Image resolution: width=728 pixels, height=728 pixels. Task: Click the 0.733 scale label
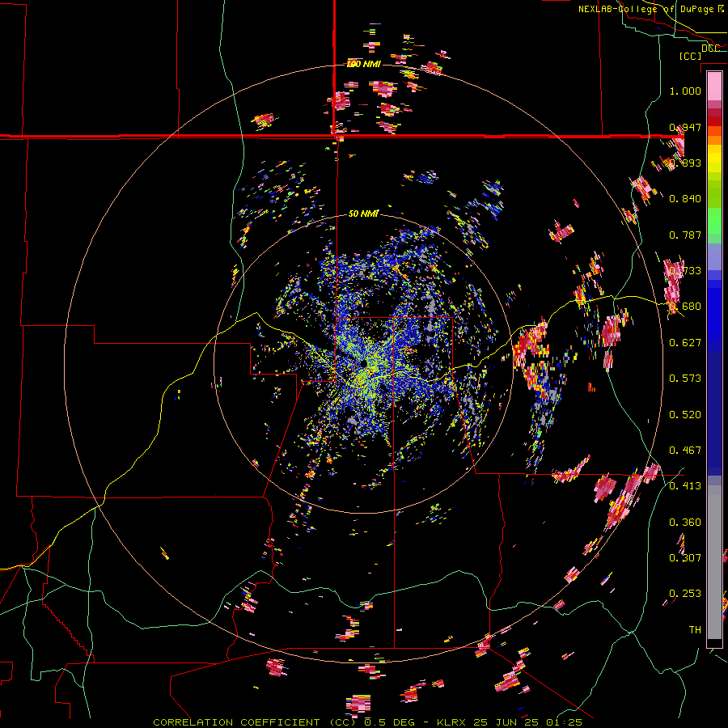pyautogui.click(x=685, y=271)
